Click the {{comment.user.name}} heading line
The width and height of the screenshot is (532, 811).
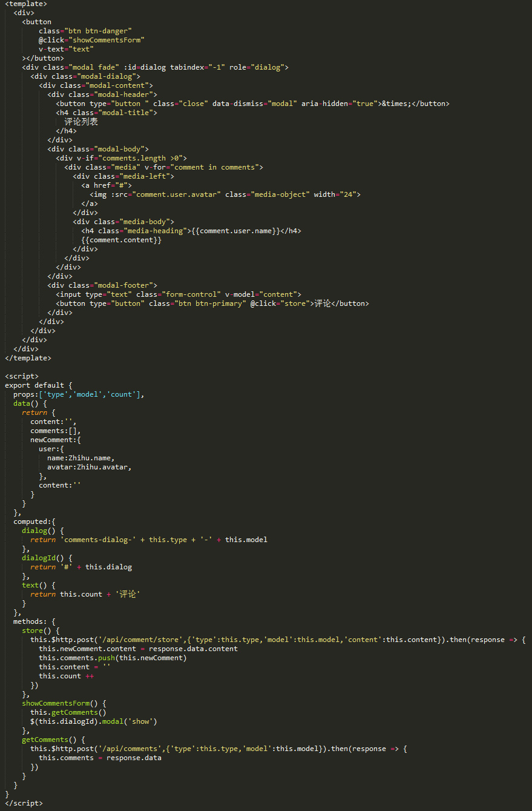tap(191, 231)
